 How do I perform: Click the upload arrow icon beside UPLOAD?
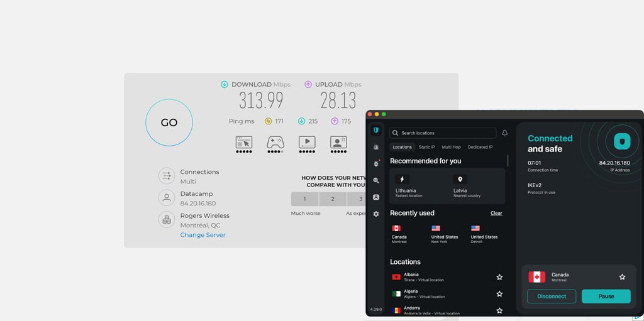pyautogui.click(x=308, y=85)
